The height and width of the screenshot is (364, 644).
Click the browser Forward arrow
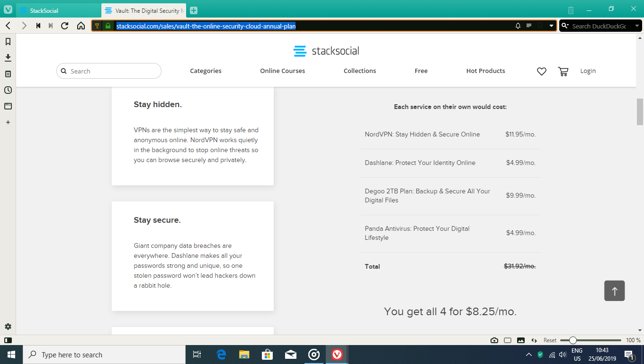point(24,26)
